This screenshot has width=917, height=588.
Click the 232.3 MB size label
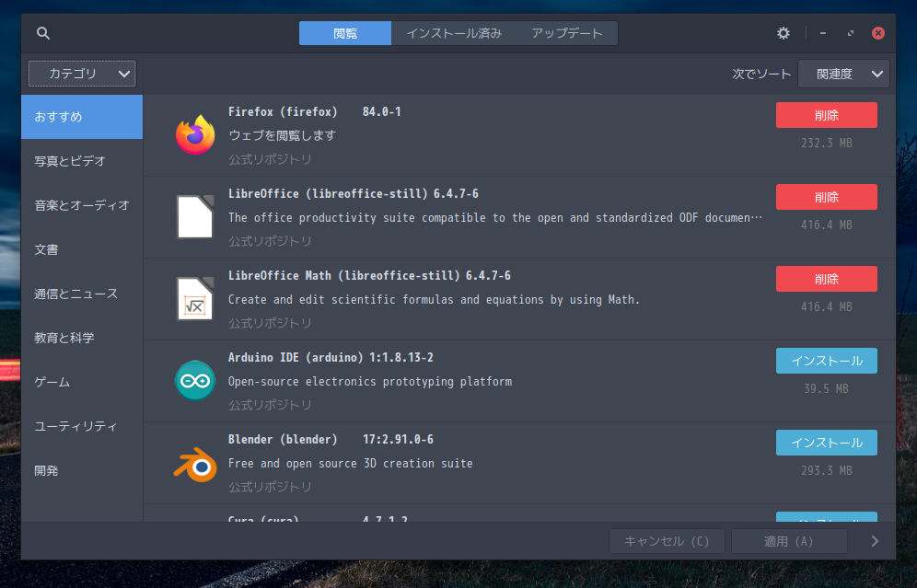click(827, 144)
